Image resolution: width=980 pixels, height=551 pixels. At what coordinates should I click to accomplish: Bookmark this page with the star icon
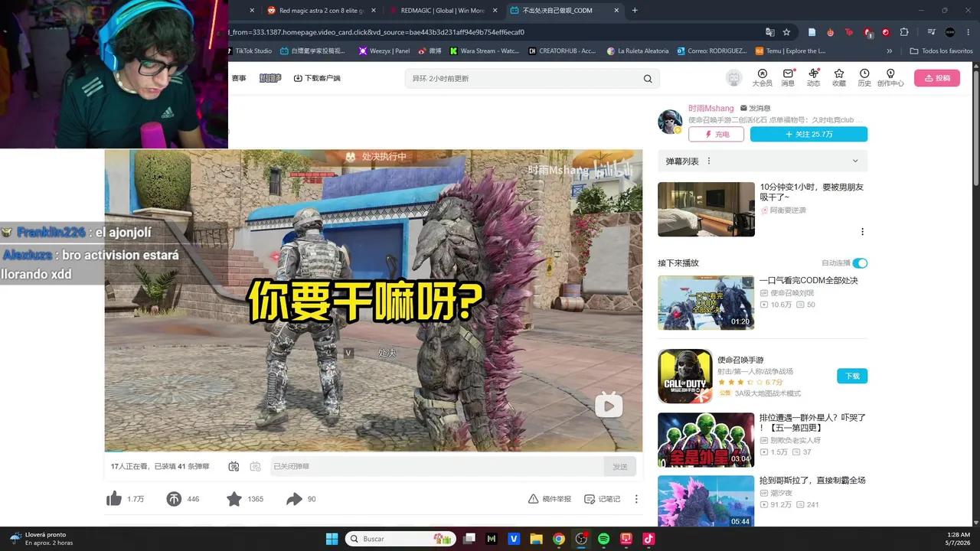(x=786, y=32)
